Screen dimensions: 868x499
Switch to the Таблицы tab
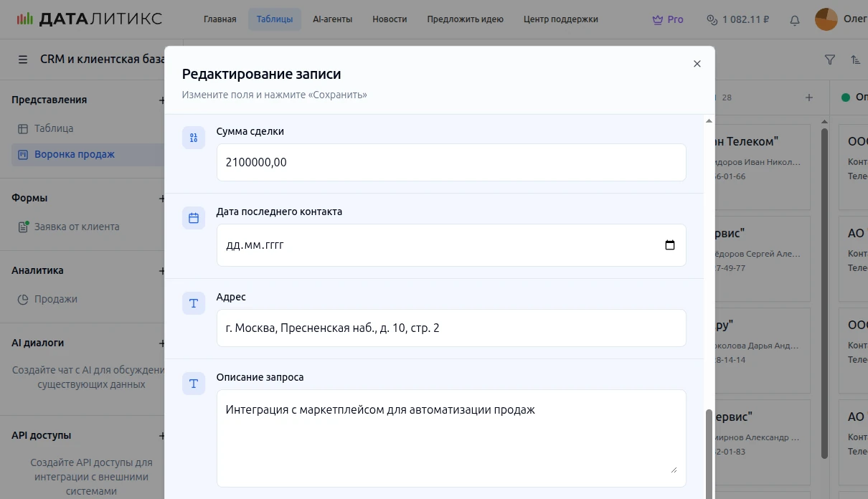274,19
